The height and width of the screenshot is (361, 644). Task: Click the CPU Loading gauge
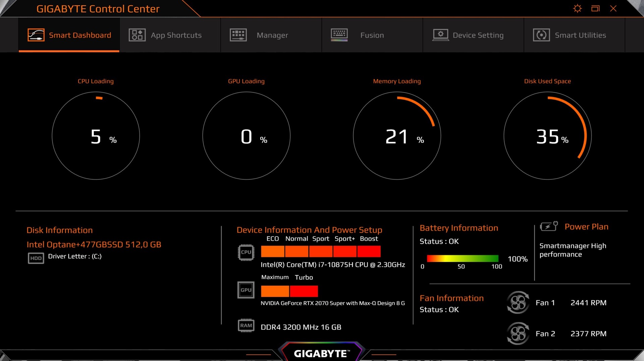(96, 136)
